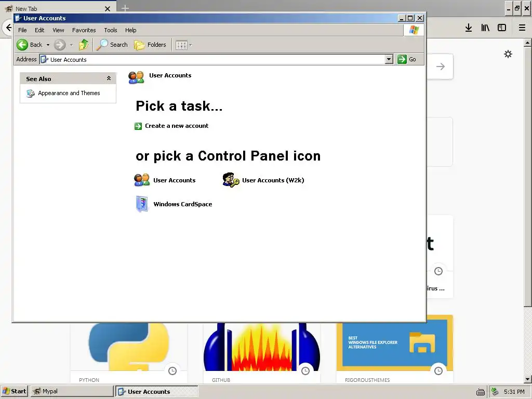This screenshot has width=532, height=399.
Task: Open the Python tile thumbnail
Action: 129,347
